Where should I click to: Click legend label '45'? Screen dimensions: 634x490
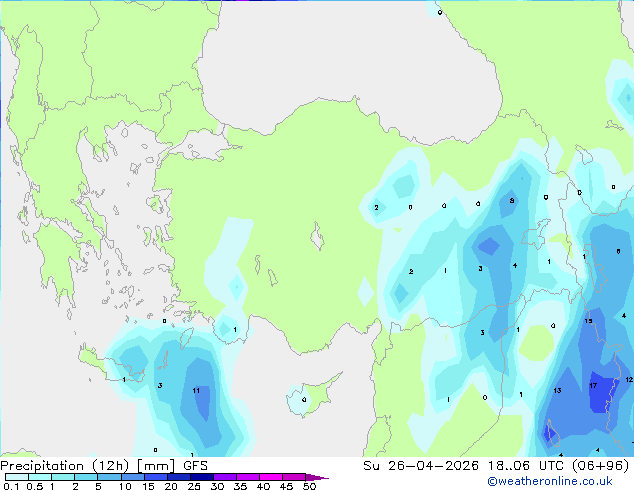286,486
